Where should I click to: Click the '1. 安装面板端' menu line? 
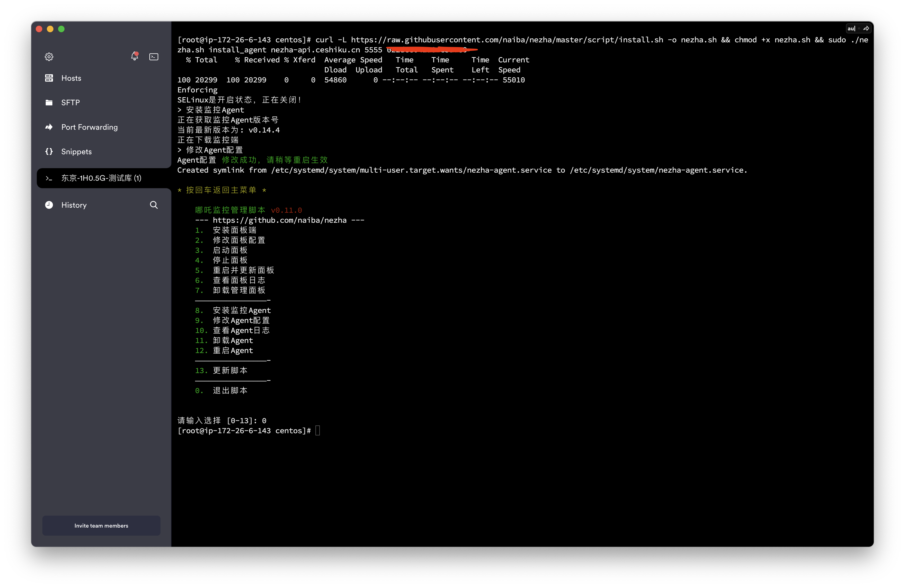(225, 230)
